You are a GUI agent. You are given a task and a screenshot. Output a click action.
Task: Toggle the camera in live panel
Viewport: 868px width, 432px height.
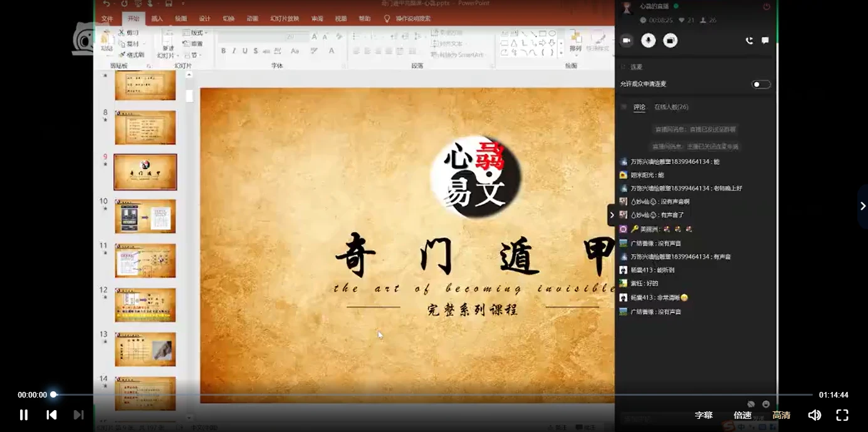tap(626, 41)
